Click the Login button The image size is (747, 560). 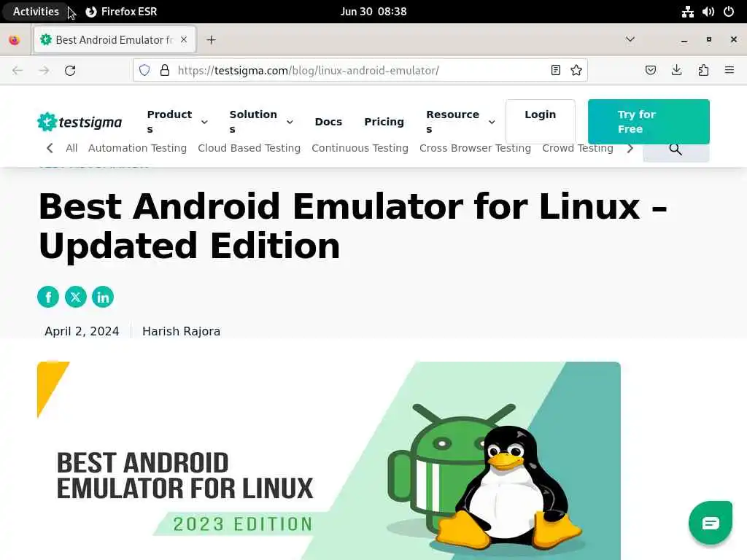(x=541, y=122)
